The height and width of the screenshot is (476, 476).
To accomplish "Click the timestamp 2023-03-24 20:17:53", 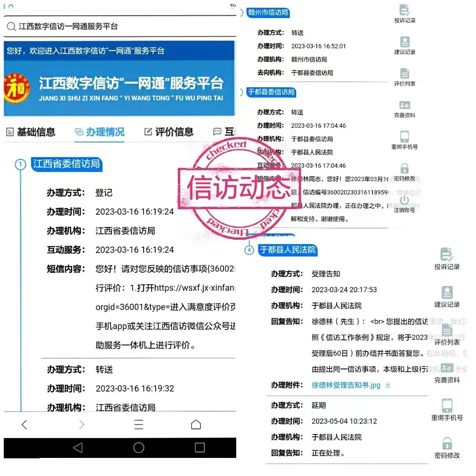I will click(x=344, y=290).
